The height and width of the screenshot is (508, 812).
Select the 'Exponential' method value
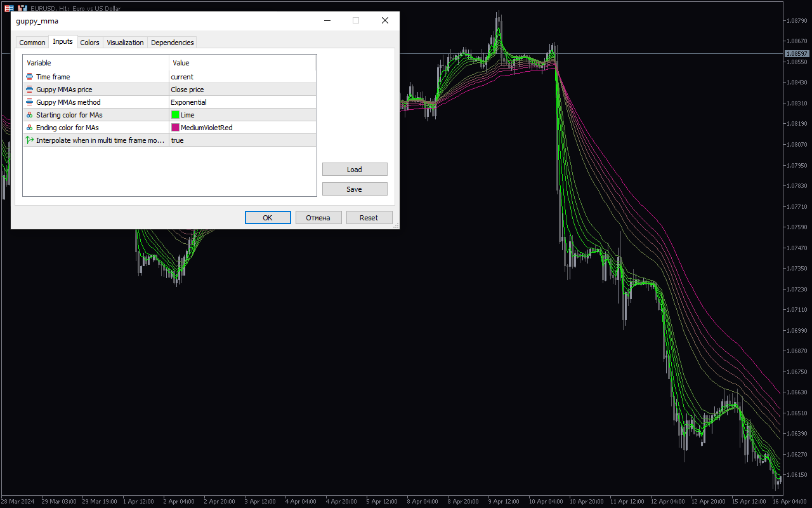point(242,102)
